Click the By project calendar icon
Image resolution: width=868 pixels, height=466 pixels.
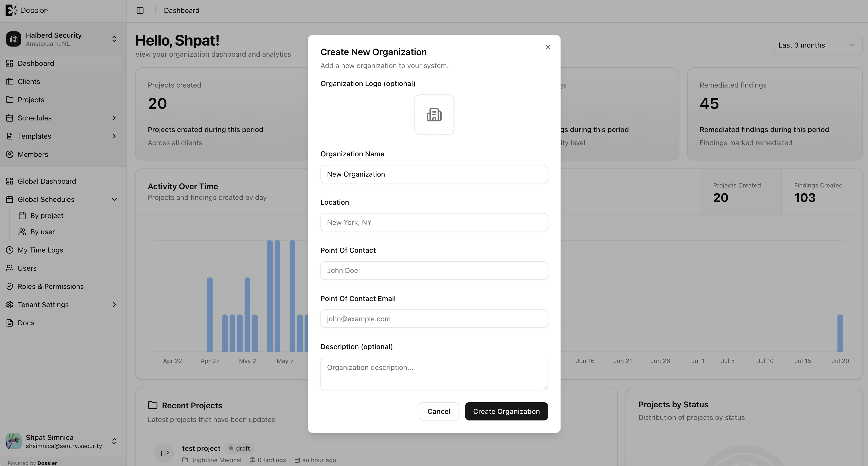pyautogui.click(x=22, y=216)
